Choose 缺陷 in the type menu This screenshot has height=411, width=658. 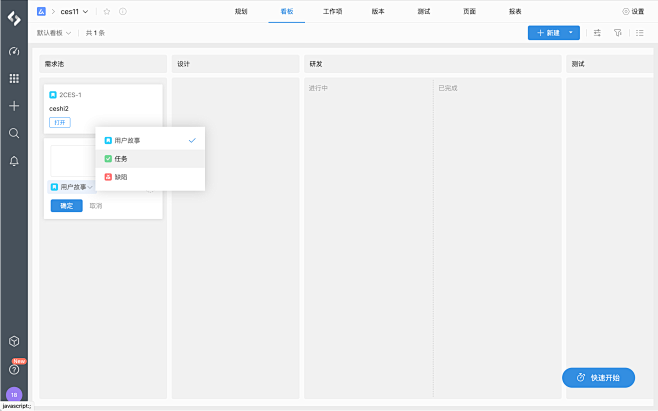[121, 176]
